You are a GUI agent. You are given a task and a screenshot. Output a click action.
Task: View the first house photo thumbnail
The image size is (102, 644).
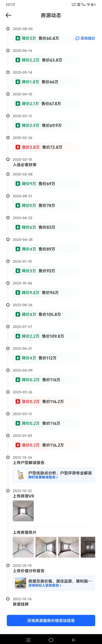tap(23, 547)
